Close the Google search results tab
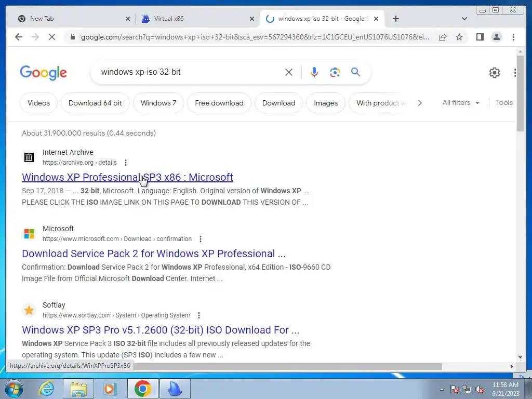532x399 pixels. tap(376, 19)
